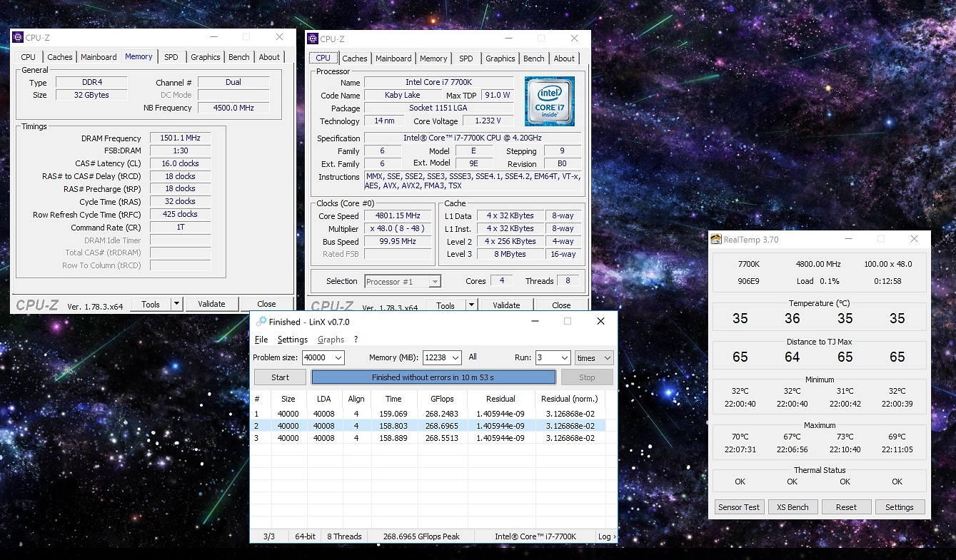
Task: Expand the Tools arrow in the memory-timings CPU-Z window
Action: pos(176,304)
